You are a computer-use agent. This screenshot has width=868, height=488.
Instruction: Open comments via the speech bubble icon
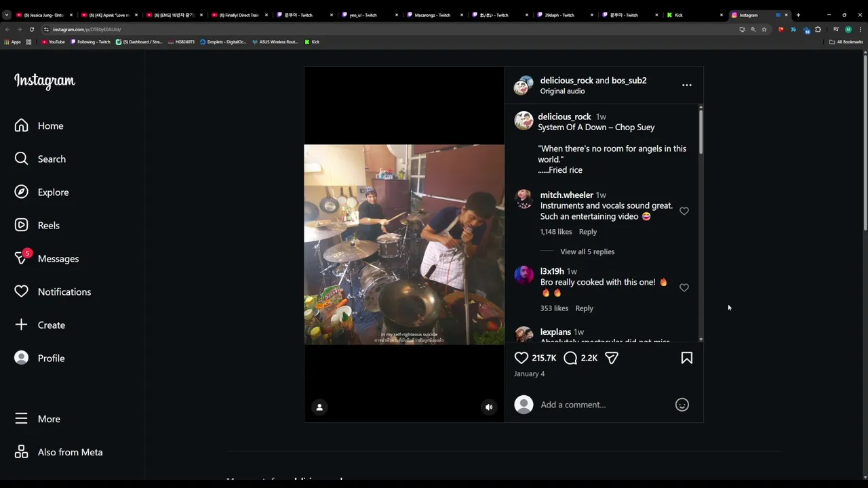point(570,358)
